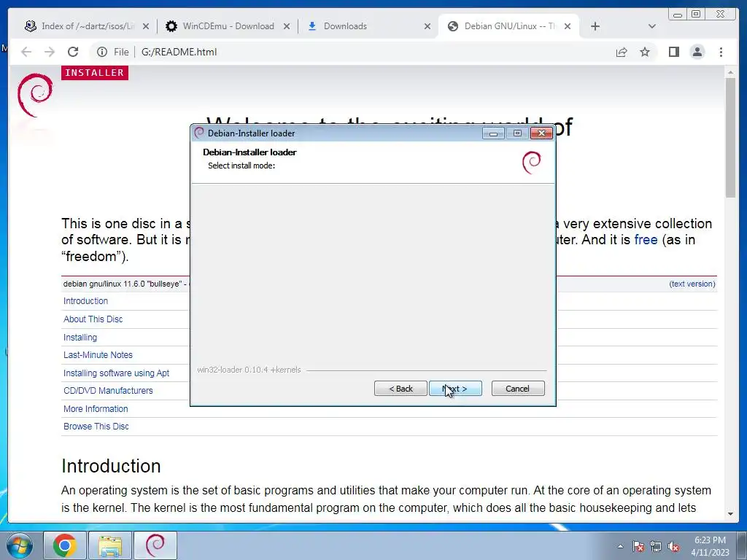This screenshot has width=747, height=560.
Task: Open the CD/DVD Manufacturers link
Action: 108,391
